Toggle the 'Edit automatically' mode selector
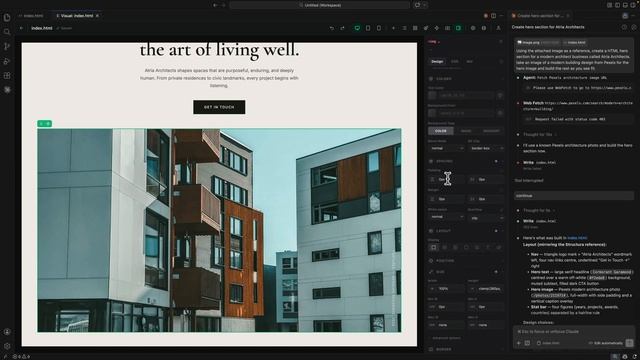This screenshot has width=640, height=360. pos(606,343)
